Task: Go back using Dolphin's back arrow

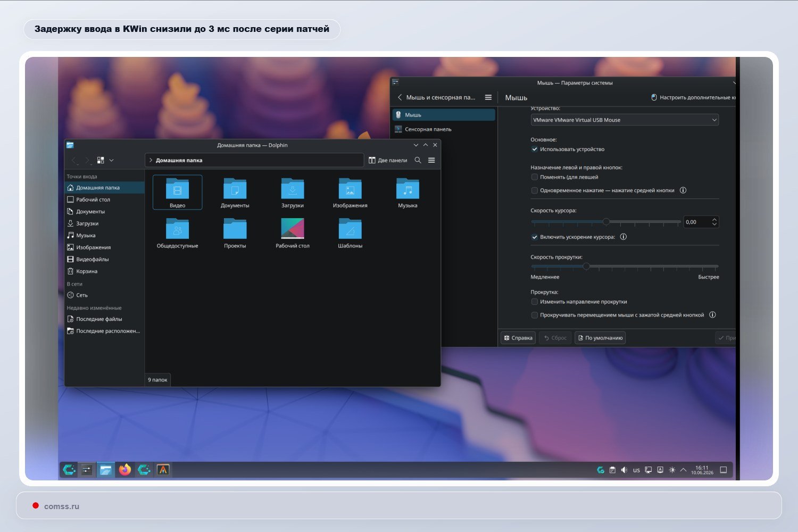Action: pyautogui.click(x=74, y=160)
